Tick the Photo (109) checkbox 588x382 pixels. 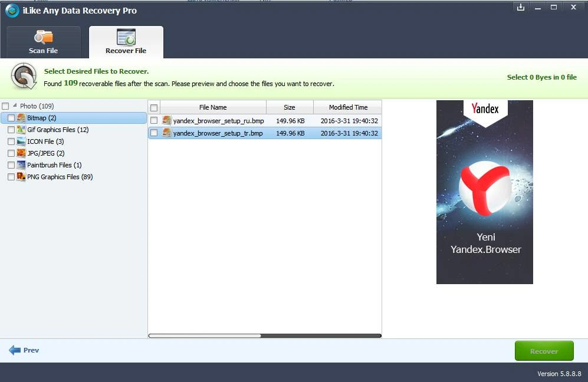pos(5,106)
